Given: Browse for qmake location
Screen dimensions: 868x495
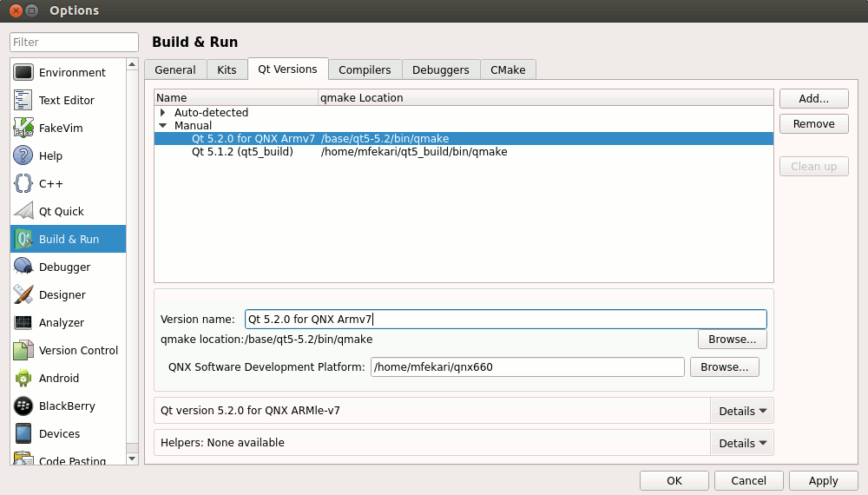Looking at the screenshot, I should pyautogui.click(x=733, y=340).
